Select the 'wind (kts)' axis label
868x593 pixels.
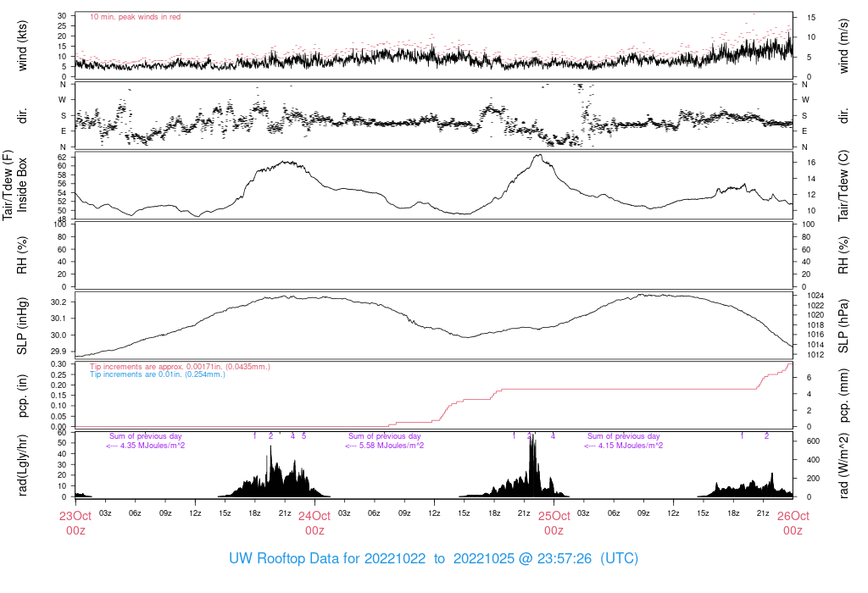coord(22,46)
